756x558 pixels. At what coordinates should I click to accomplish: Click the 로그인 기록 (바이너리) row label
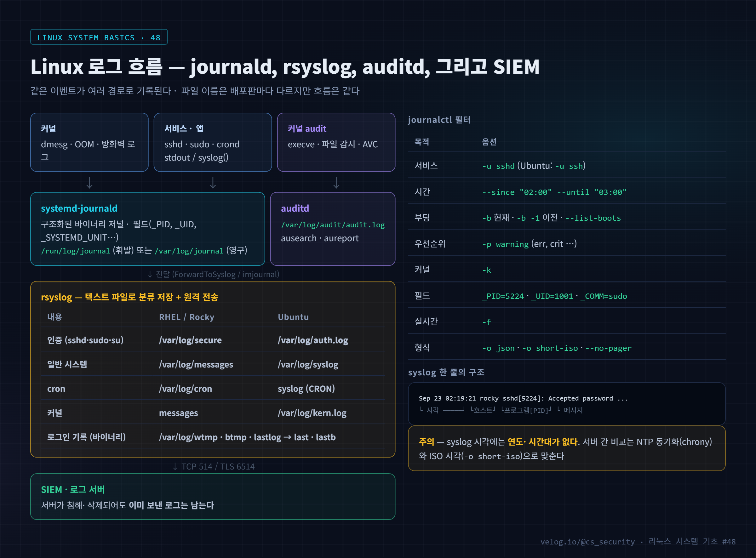pos(87,437)
